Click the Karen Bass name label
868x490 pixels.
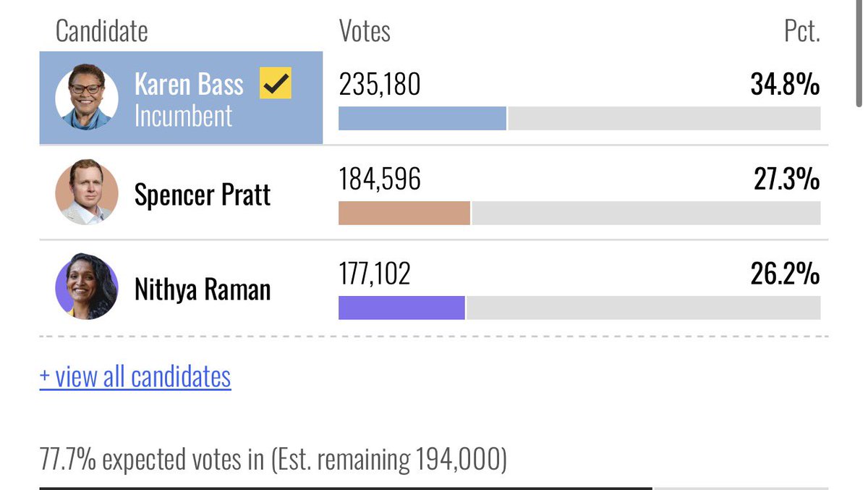point(190,85)
